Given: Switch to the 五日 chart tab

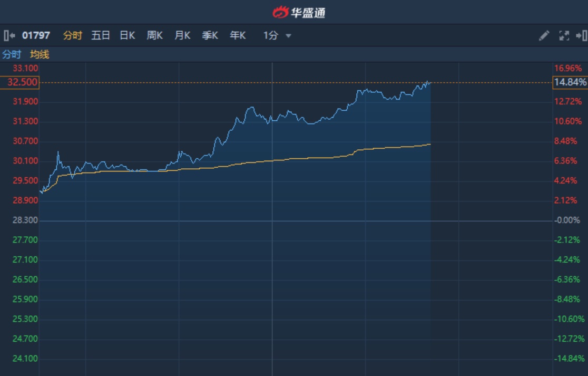Looking at the screenshot, I should [x=101, y=36].
